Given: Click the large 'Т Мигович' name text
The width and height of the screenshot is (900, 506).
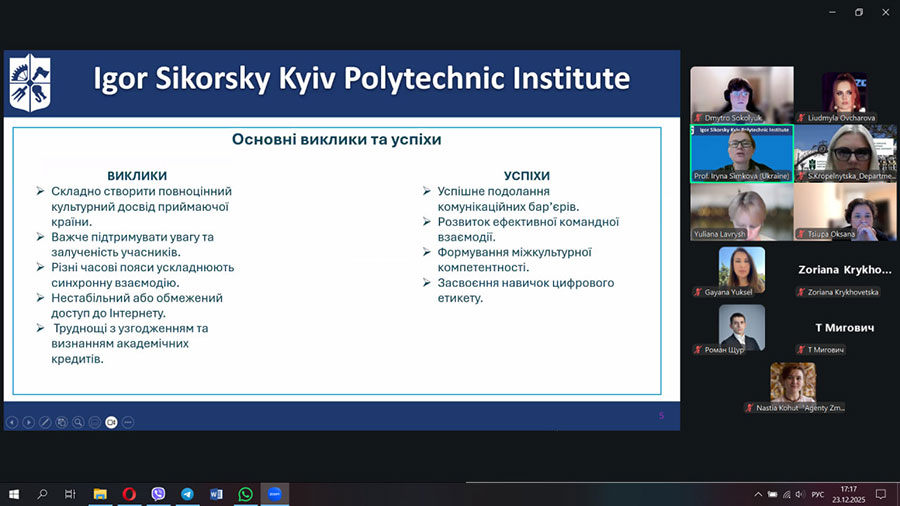Looking at the screenshot, I should pos(844,328).
